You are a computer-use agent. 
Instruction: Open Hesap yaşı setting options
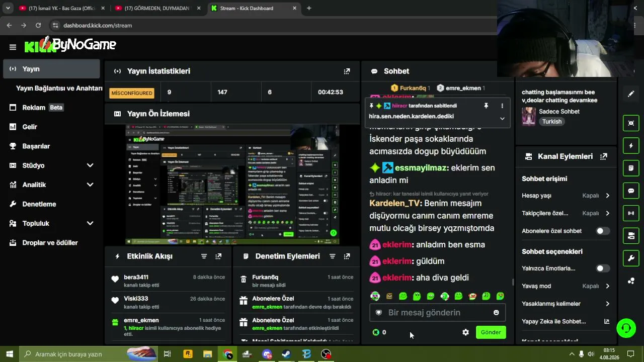[x=566, y=196]
